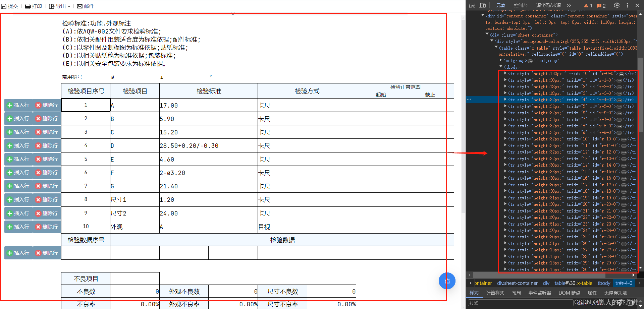Expand the selected tr node r-4-0
The width and height of the screenshot is (644, 309).
(x=505, y=100)
